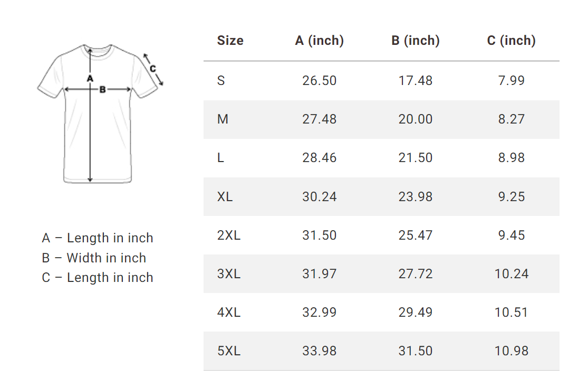
Task: Select the 32.99 length value for 4XL
Action: 319,313
